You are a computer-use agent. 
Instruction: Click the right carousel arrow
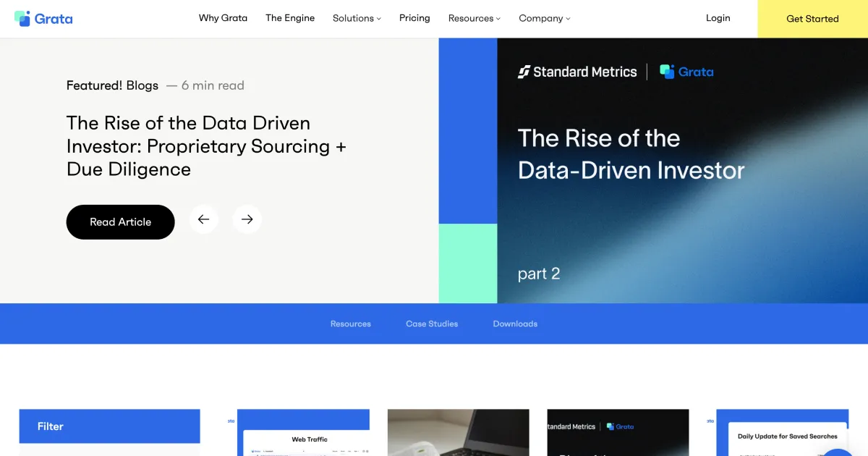pos(247,219)
